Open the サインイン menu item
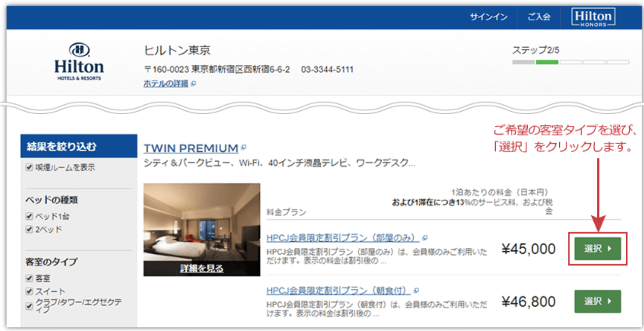 tap(488, 17)
